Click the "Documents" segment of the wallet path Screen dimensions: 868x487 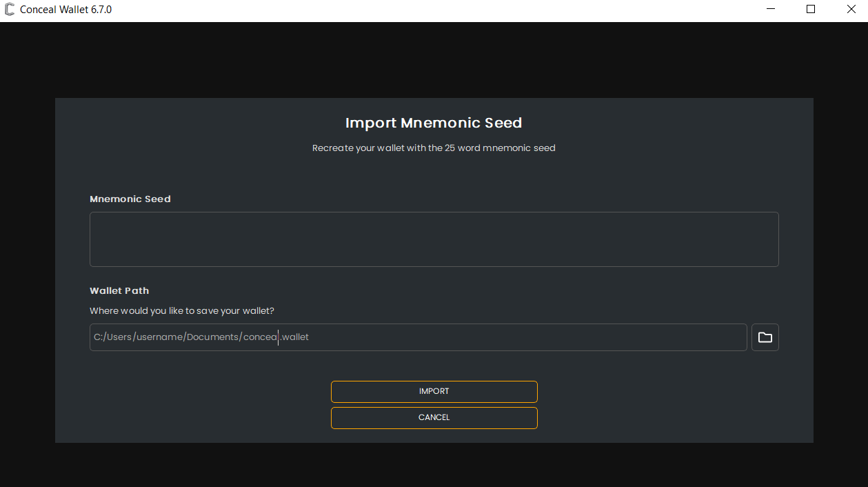pos(213,337)
